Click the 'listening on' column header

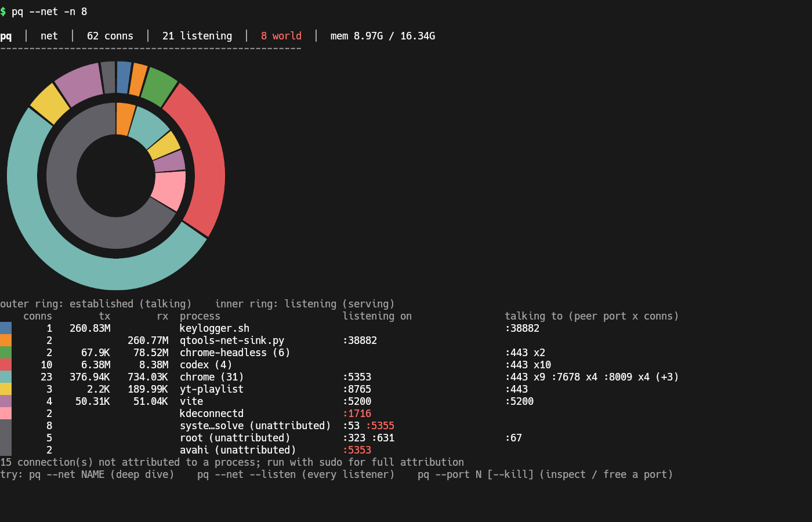pos(377,316)
